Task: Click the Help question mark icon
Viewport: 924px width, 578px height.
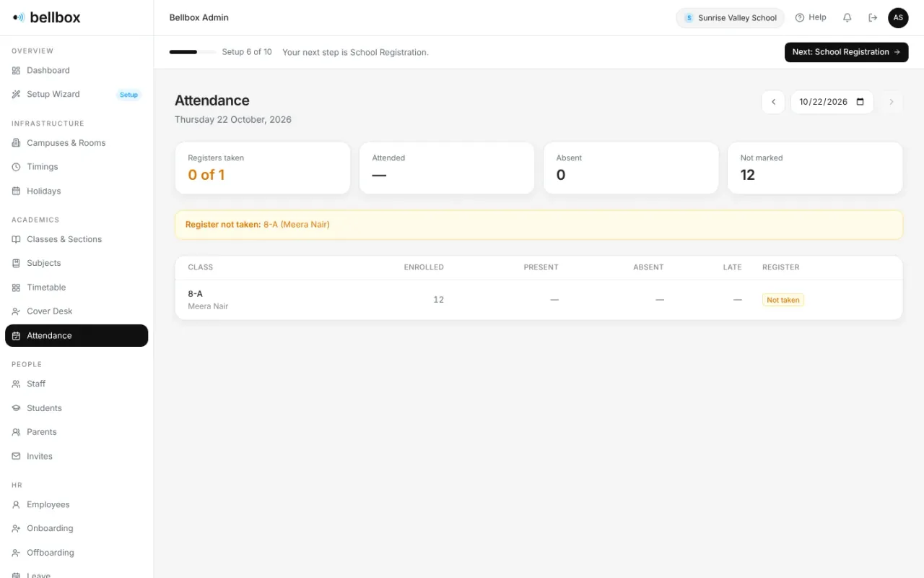Action: tap(800, 17)
